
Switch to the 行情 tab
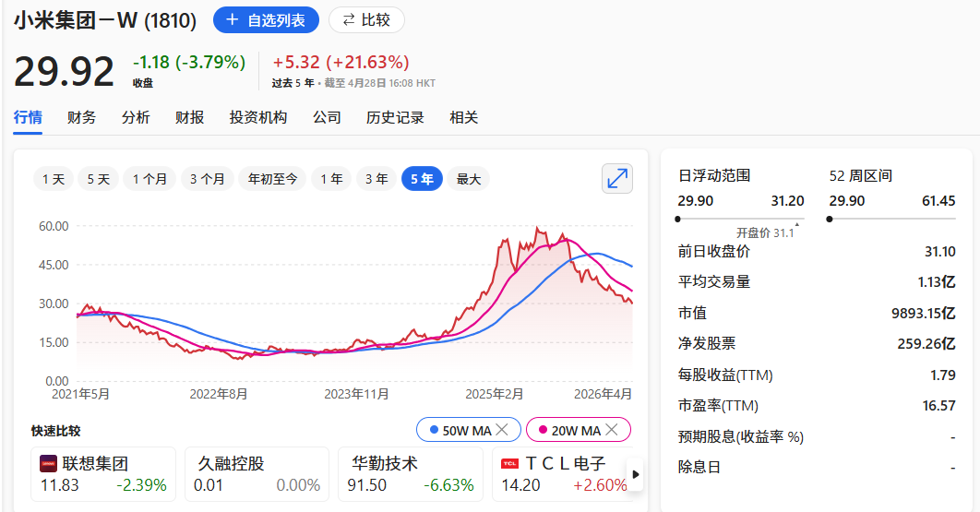pos(28,117)
